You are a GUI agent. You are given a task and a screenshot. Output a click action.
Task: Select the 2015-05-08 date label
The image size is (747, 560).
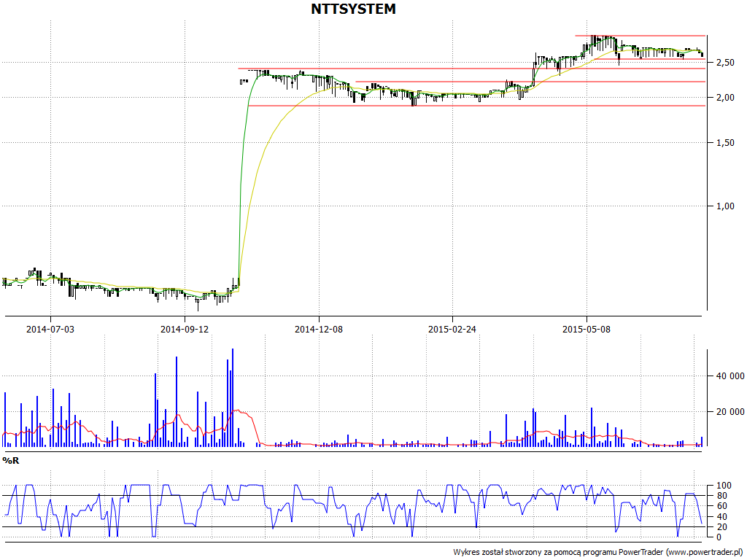[x=587, y=329]
